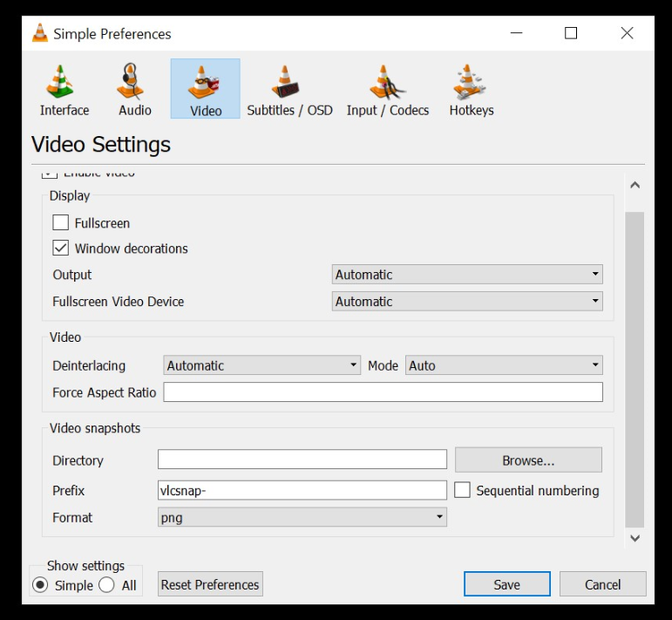Open the deinterlacing Mode dropdown

coord(504,365)
